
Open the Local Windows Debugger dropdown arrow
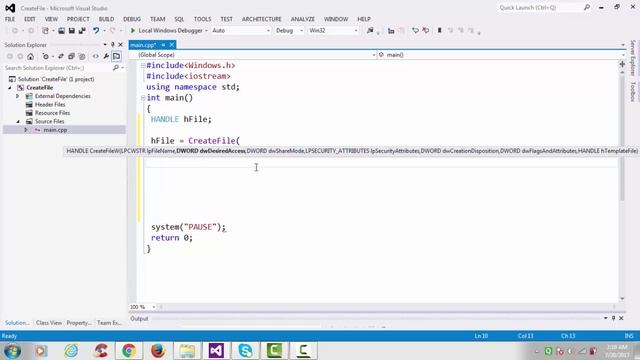coord(206,31)
